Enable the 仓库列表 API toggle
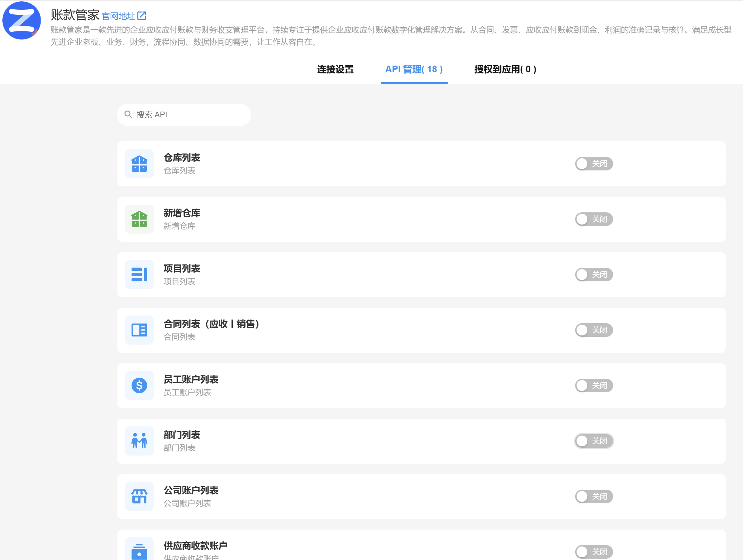 coord(594,164)
